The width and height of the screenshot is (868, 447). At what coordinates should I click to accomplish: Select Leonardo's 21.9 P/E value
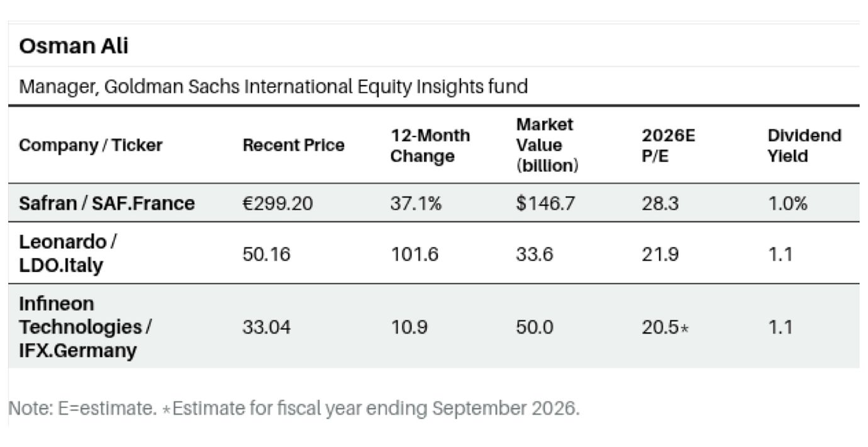660,254
